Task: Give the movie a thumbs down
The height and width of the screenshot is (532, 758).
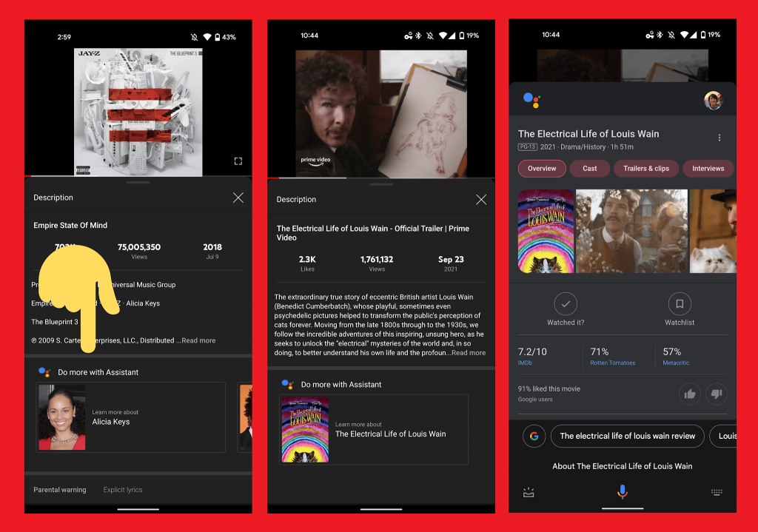Action: [717, 394]
